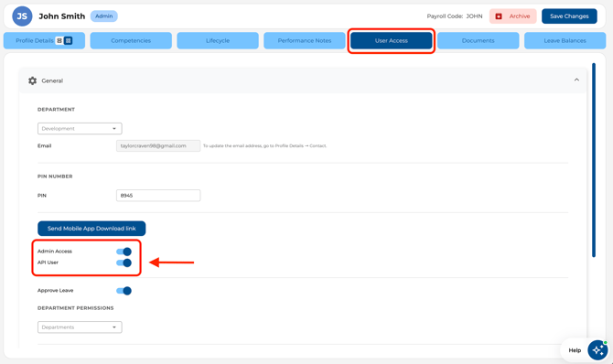This screenshot has width=613, height=364.
Task: Switch to the Lifecycle tab
Action: click(x=218, y=40)
